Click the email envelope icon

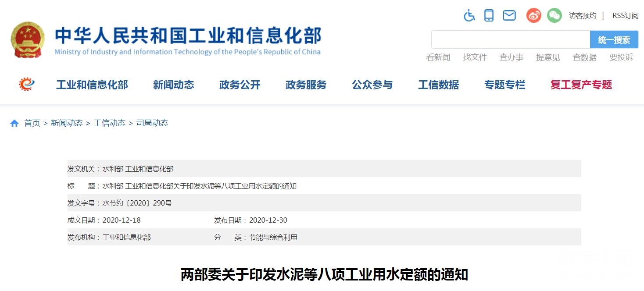click(x=509, y=16)
